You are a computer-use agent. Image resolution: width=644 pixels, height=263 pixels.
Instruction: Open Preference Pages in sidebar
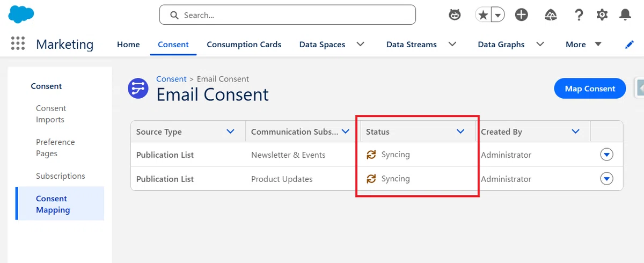point(55,148)
